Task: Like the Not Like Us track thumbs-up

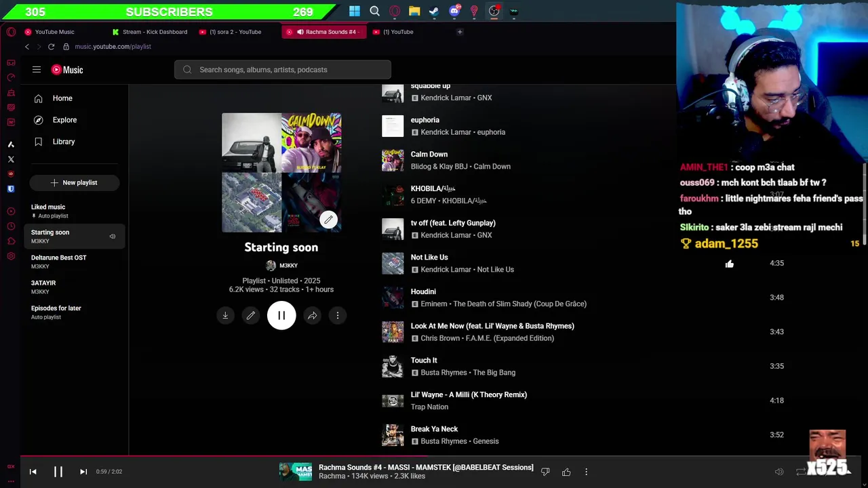Action: click(730, 264)
